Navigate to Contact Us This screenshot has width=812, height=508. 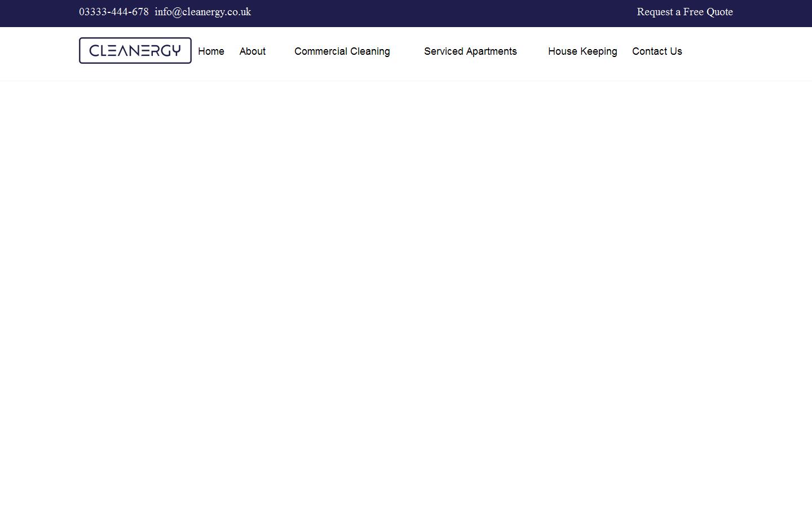(x=657, y=51)
